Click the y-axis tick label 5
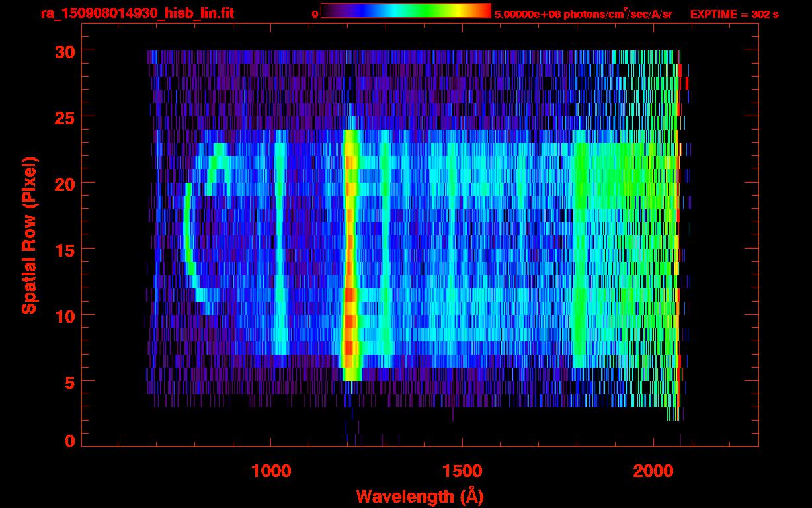 pos(69,382)
